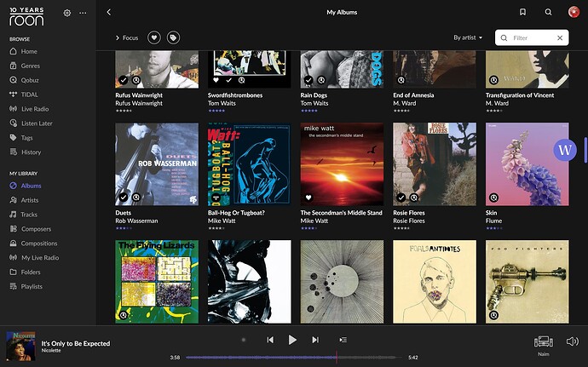The image size is (588, 367).
Task: Open the settings gear icon
Action: [67, 13]
